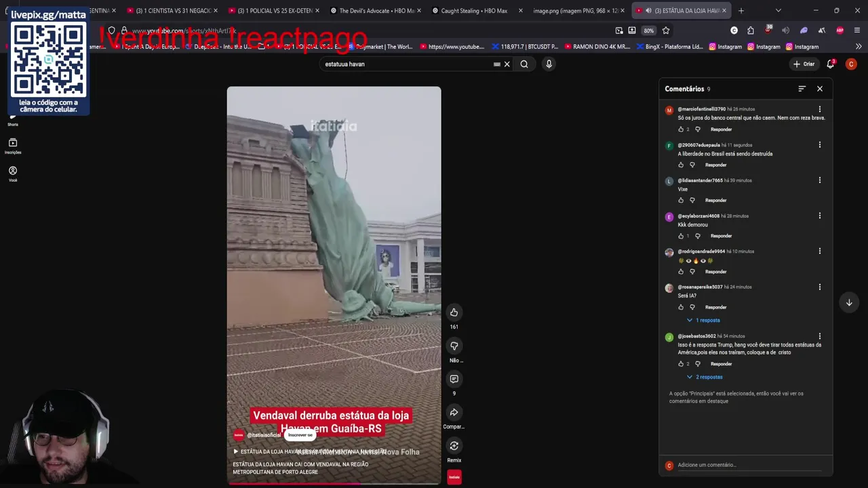
Task: Open options for 290607eduepaula comment
Action: point(819,145)
